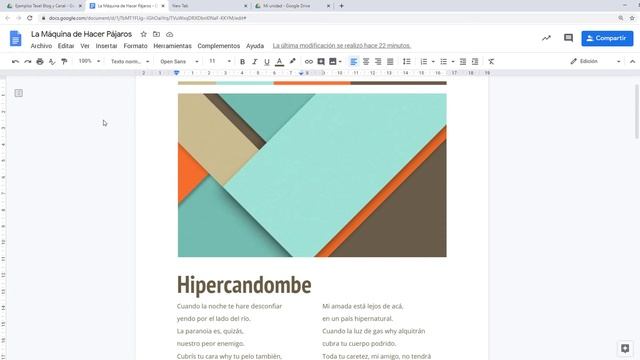This screenshot has height=360, width=640.
Task: Click the Hipercandombe heading
Action: pyautogui.click(x=244, y=284)
